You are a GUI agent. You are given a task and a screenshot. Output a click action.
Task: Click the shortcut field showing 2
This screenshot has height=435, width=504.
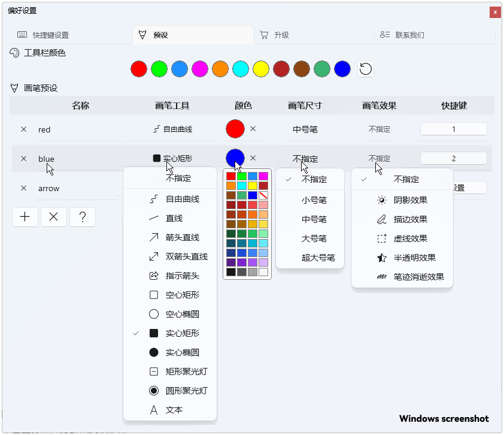tap(454, 158)
